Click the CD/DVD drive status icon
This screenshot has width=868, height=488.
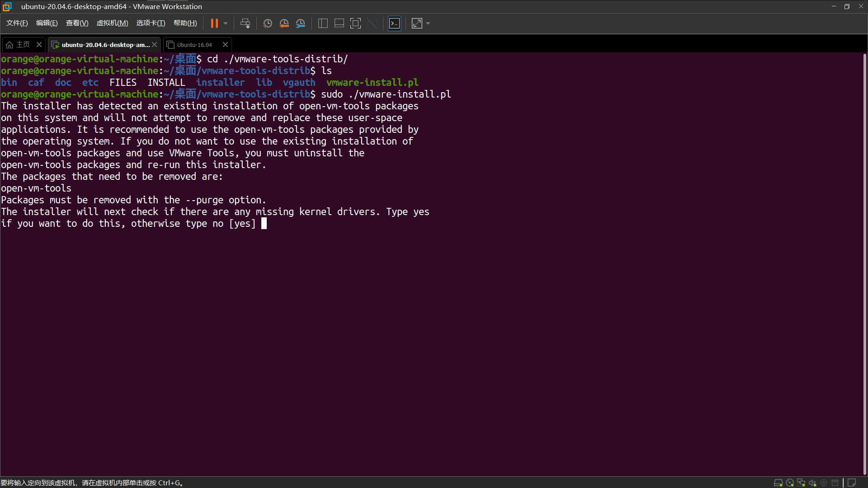(790, 483)
